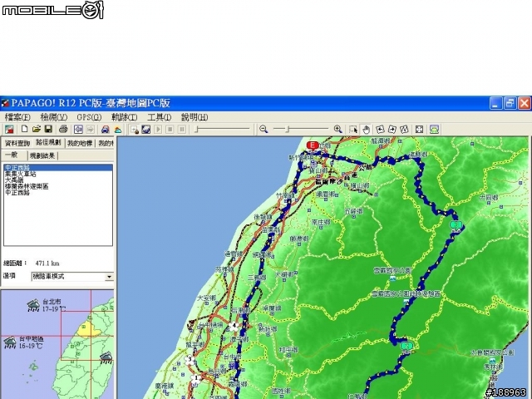The height and width of the screenshot is (399, 532).
Task: Click the north-up orientation icon
Action: 404,130
